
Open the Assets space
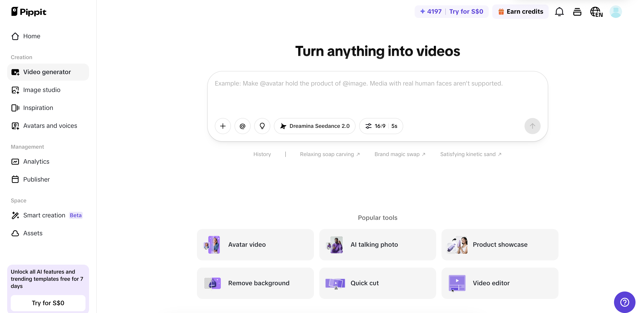pyautogui.click(x=33, y=233)
